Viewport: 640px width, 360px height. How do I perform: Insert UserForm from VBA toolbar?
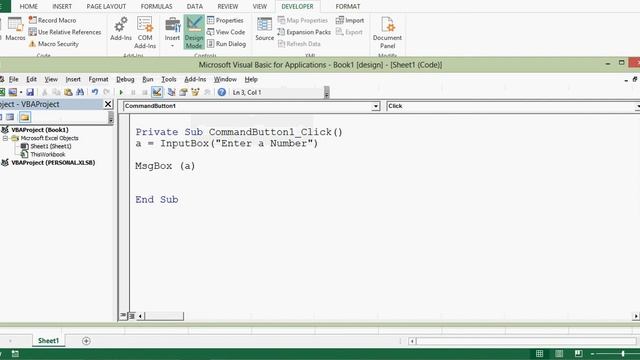click(13, 92)
